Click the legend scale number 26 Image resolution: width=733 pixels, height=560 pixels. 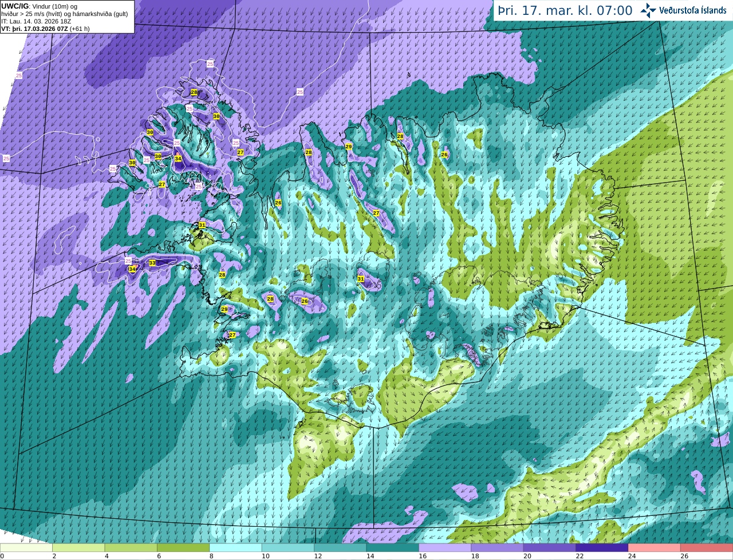(x=684, y=556)
